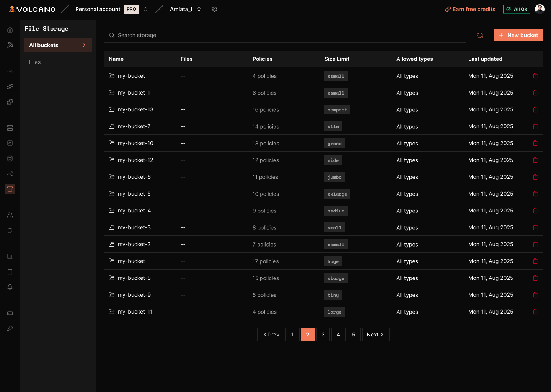Open the my-bucket-2 bucket row
Viewport: 551px width, 392px height.
tap(323, 244)
